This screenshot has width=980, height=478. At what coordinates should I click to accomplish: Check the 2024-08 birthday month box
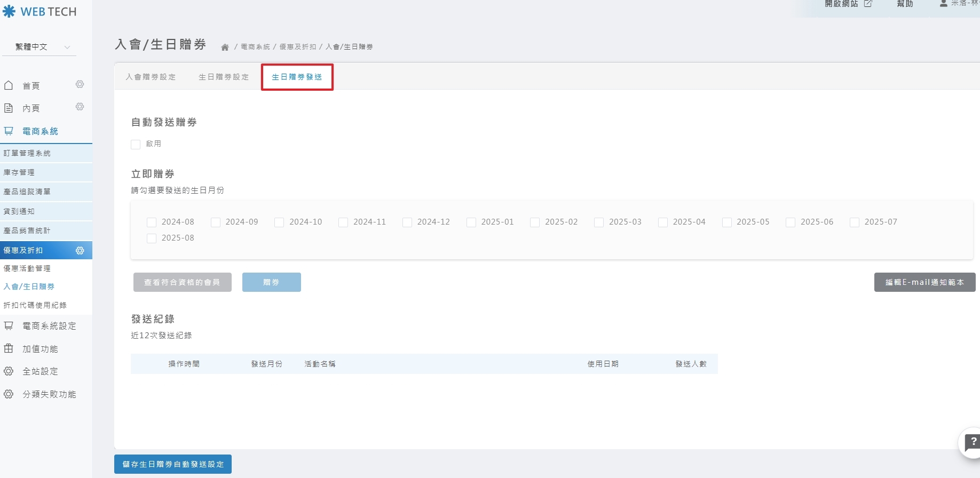pyautogui.click(x=152, y=222)
